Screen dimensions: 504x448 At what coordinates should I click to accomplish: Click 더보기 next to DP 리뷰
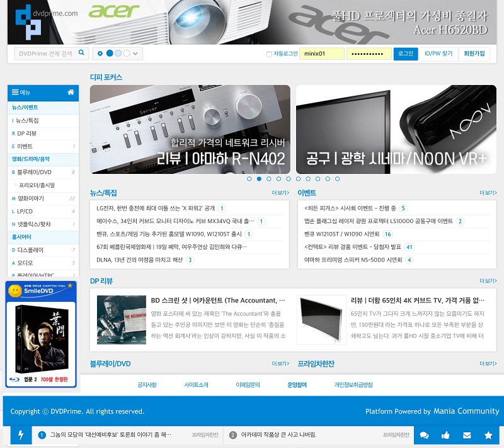pos(488,281)
